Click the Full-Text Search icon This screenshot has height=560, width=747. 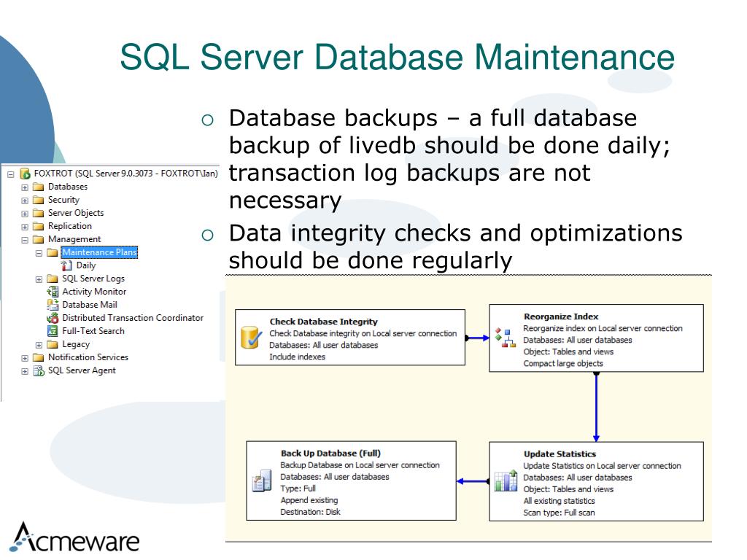[53, 331]
